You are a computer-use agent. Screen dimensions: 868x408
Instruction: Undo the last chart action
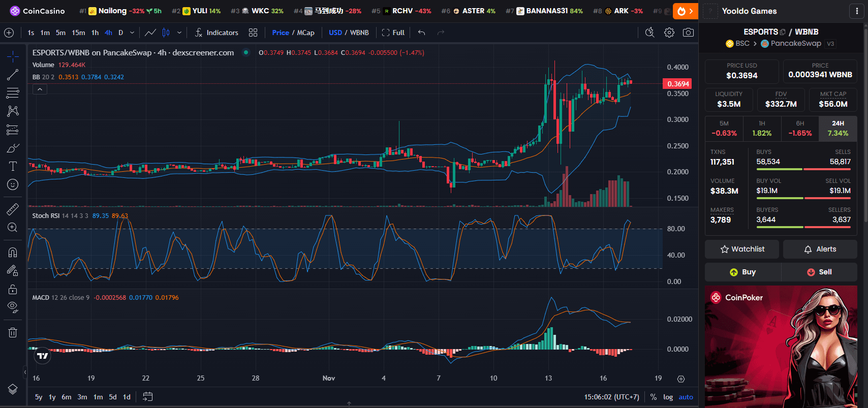421,33
